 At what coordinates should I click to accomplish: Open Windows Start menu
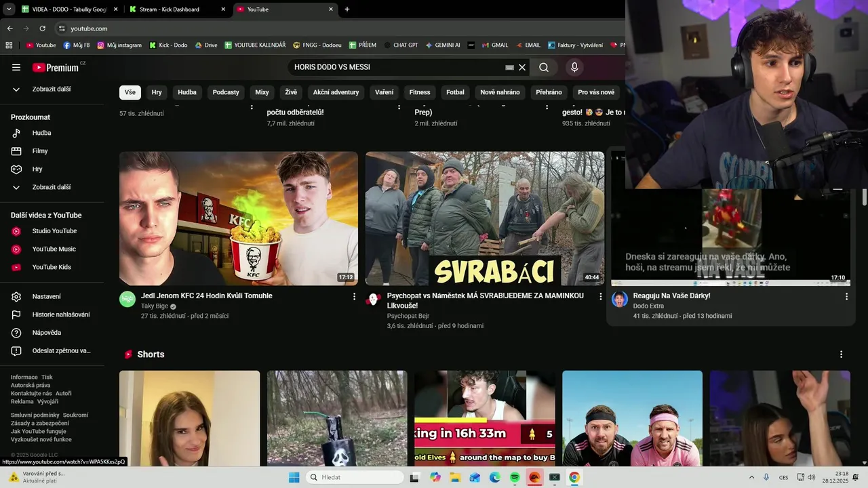point(294,477)
